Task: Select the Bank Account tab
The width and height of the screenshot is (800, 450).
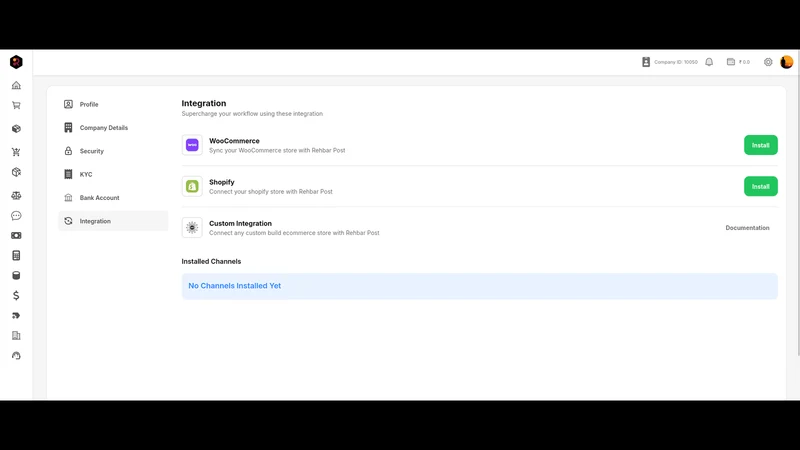Action: (113, 197)
